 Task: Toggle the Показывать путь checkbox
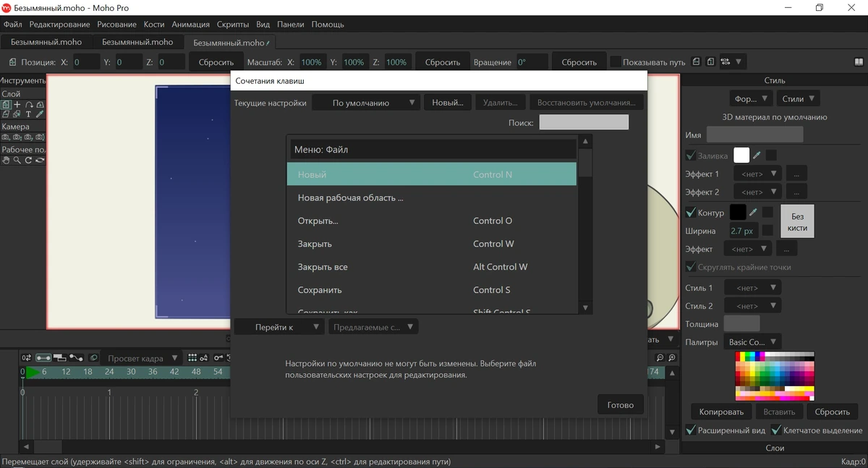pyautogui.click(x=616, y=62)
